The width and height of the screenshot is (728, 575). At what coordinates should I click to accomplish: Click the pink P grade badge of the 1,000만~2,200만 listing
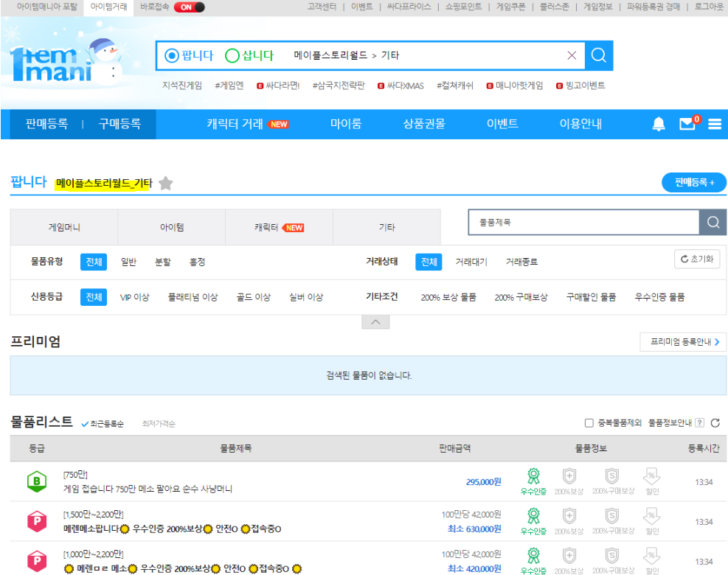pyautogui.click(x=37, y=561)
